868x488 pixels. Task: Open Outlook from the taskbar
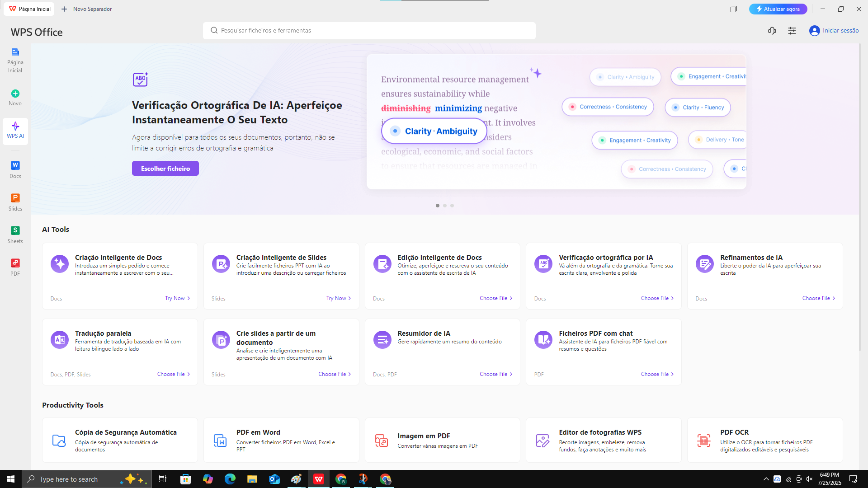tap(274, 479)
